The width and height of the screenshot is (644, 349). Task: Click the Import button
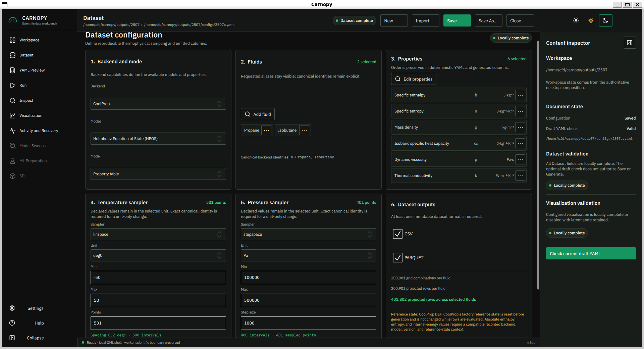(425, 20)
